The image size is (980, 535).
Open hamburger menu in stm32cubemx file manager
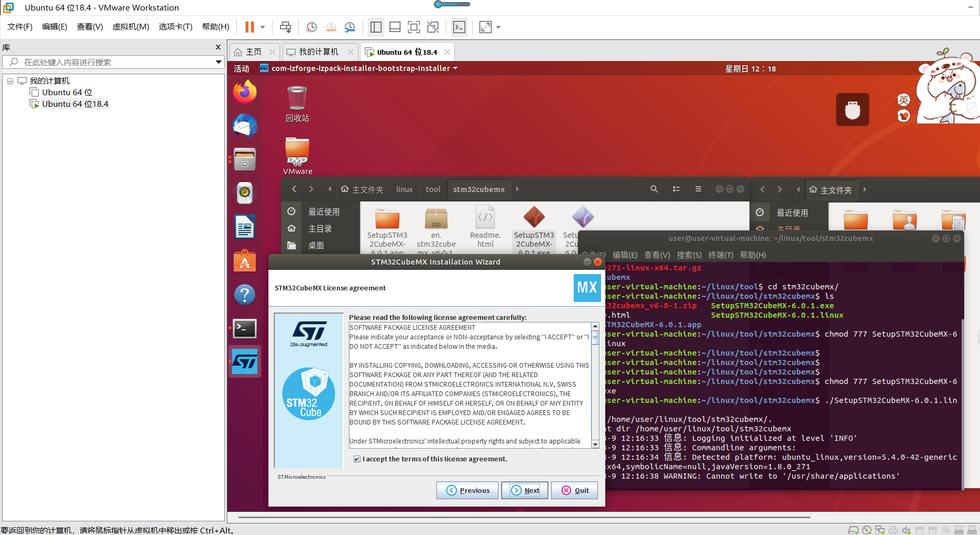(x=698, y=189)
